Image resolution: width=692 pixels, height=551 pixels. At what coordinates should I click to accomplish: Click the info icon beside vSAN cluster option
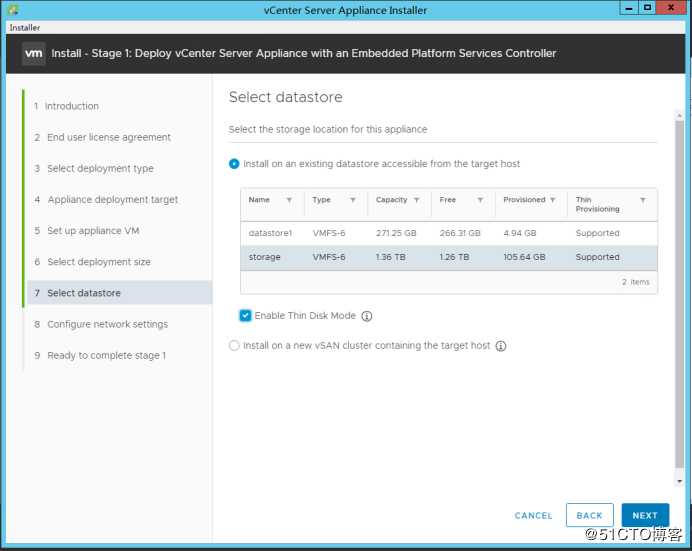click(500, 346)
